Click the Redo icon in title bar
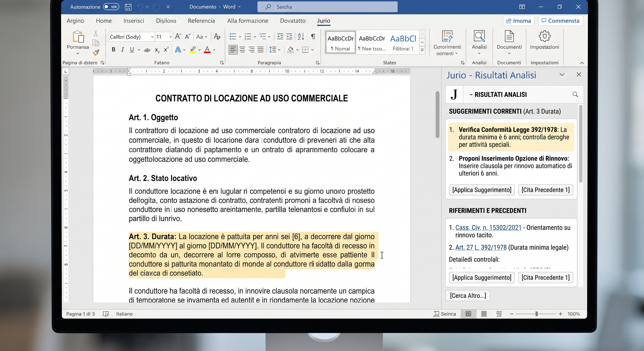Screen dimensions: 644x351 click(x=156, y=7)
